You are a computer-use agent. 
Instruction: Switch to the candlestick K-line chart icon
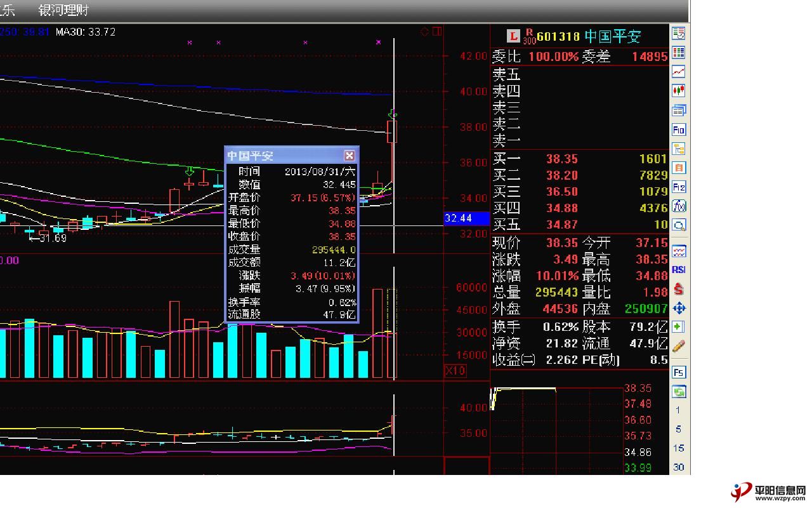click(x=679, y=91)
